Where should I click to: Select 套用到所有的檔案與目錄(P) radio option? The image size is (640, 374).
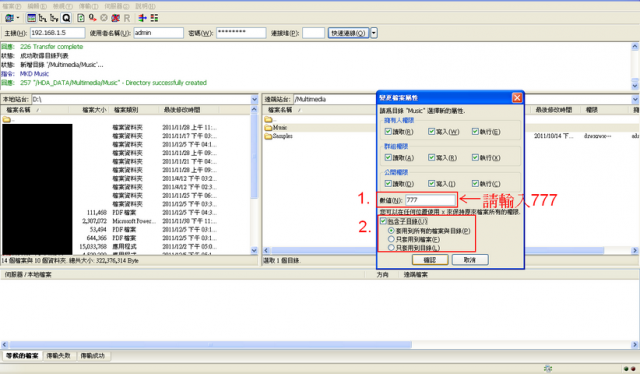(391, 231)
